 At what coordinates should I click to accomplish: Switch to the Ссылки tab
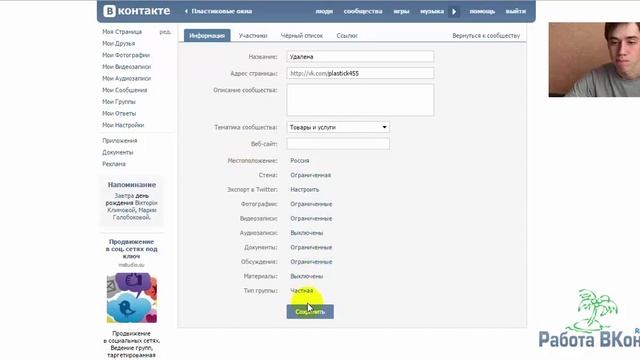tap(347, 36)
